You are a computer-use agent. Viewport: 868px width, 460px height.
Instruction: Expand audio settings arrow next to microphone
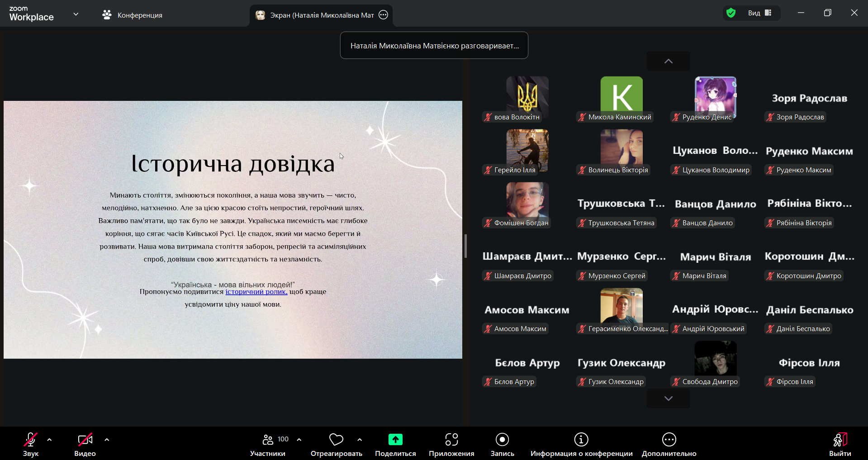point(49,440)
